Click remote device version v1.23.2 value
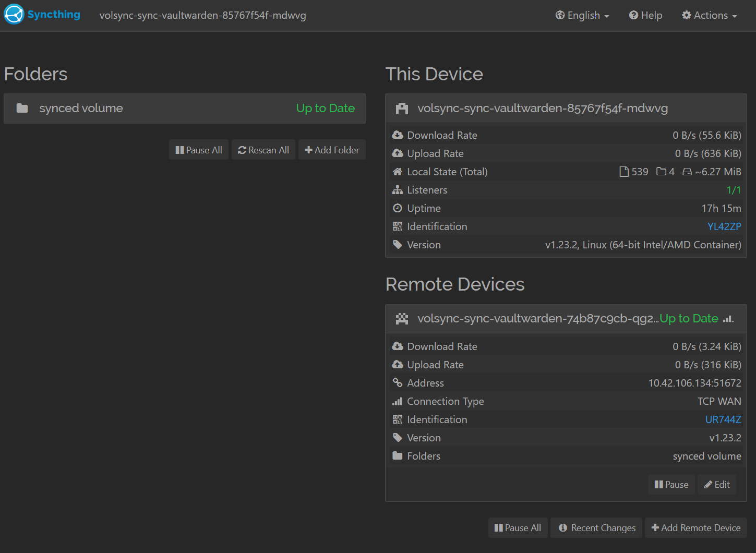This screenshot has height=553, width=756. coord(725,438)
